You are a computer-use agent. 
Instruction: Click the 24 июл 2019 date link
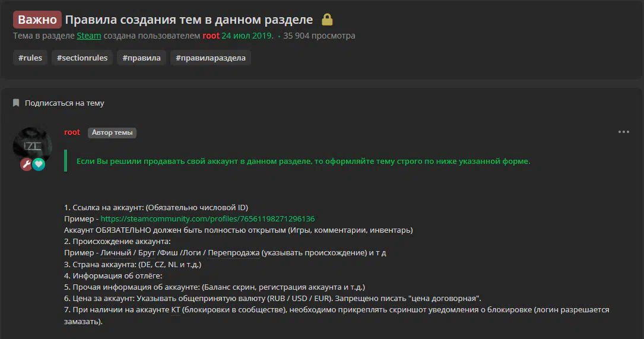pos(247,36)
